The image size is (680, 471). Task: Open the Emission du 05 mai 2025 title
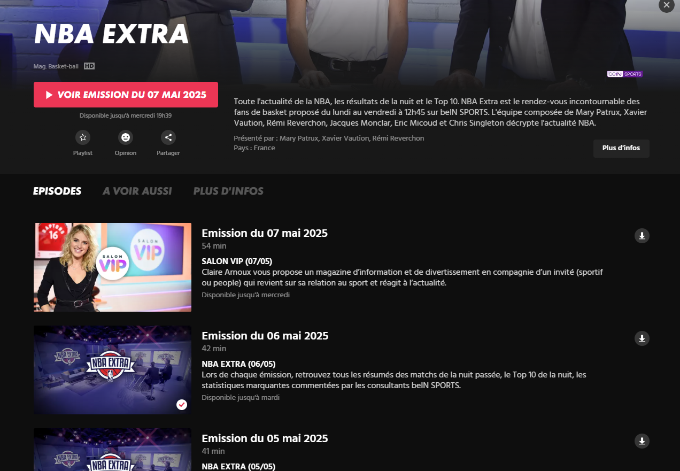point(265,438)
